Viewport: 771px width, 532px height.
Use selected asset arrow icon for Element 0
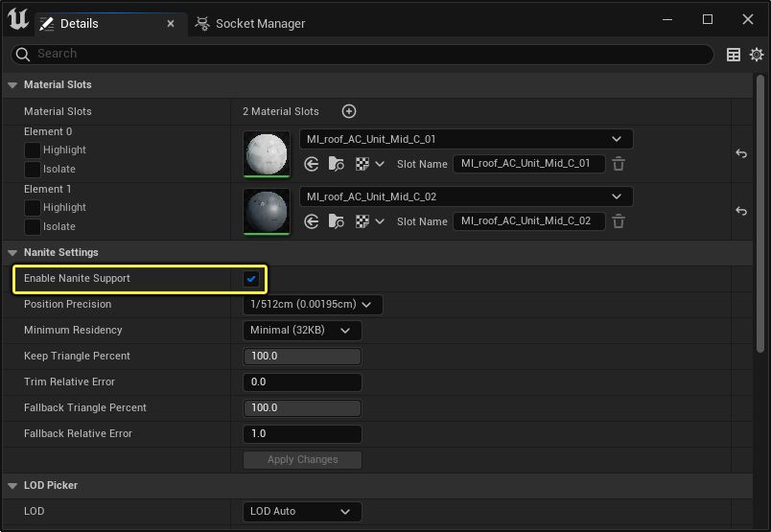[x=312, y=164]
